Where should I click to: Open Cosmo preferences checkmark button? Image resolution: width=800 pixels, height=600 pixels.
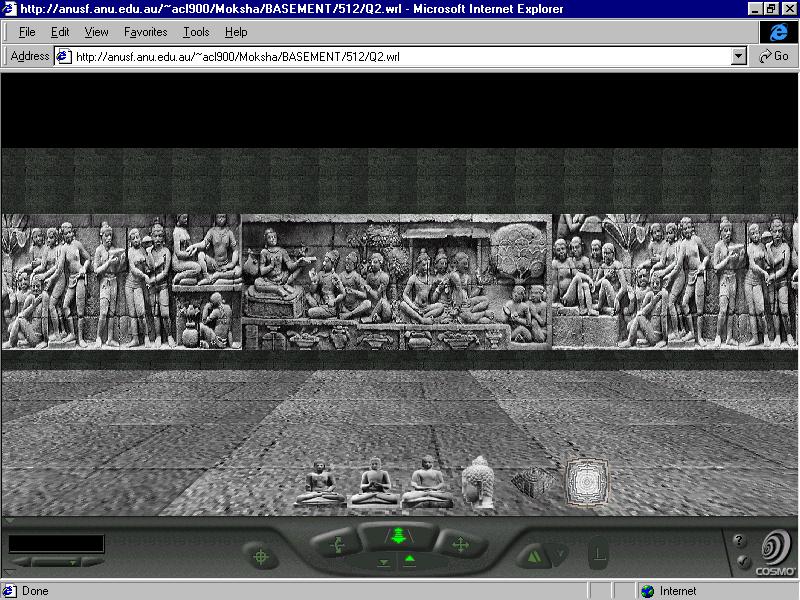coord(740,561)
